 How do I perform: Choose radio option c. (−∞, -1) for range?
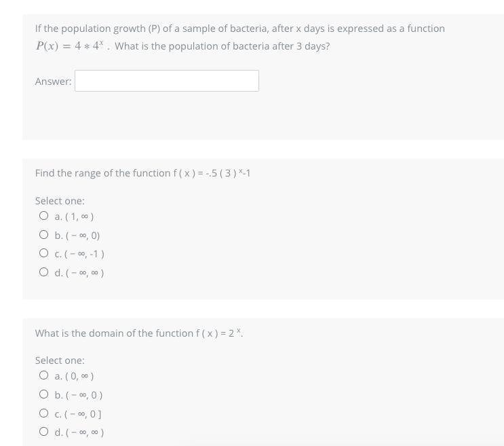pos(44,254)
